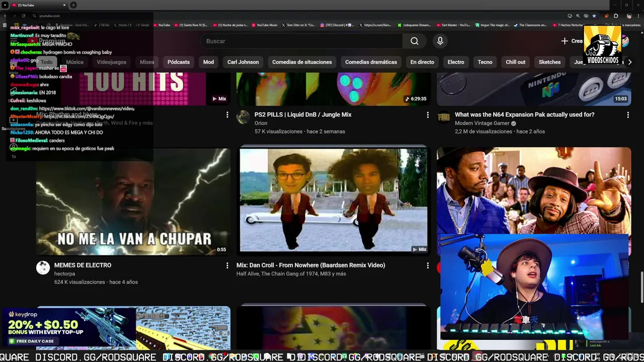Image resolution: width=644 pixels, height=362 pixels.
Task: Select the Comedias de situaciones chip
Action: pos(302,62)
